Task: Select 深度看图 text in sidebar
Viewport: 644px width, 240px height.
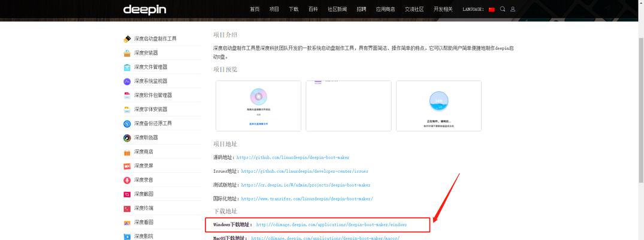Action: pos(143,222)
